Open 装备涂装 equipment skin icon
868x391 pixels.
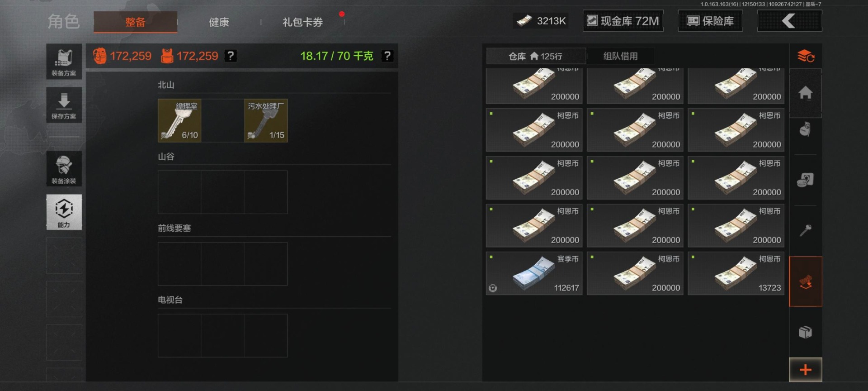[x=64, y=169]
